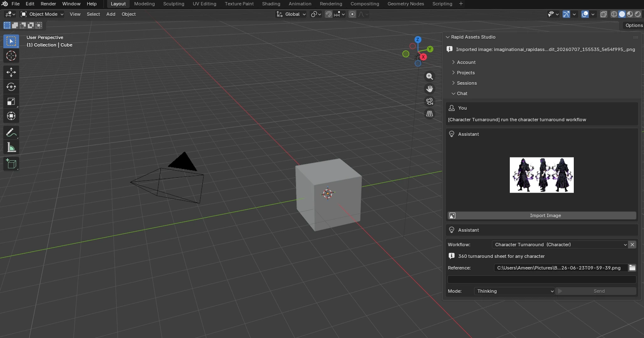Toggle snapping magnet in header
The image size is (644, 338).
pos(329,14)
